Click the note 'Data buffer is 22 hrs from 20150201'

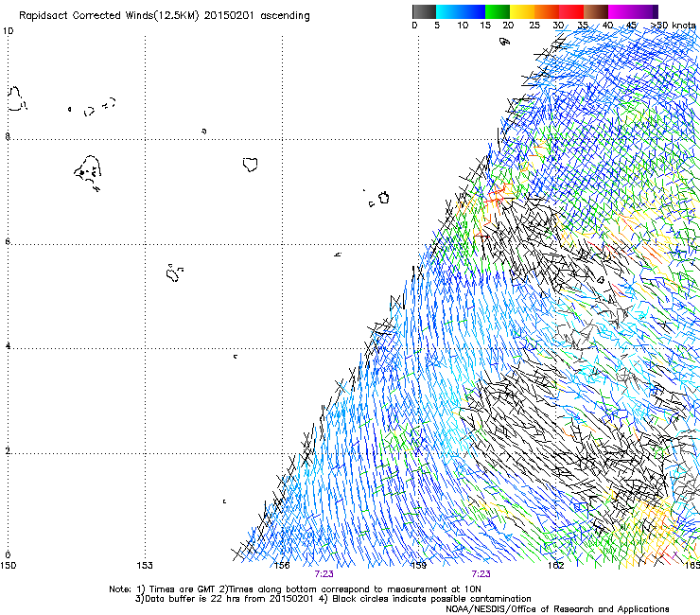(x=229, y=599)
